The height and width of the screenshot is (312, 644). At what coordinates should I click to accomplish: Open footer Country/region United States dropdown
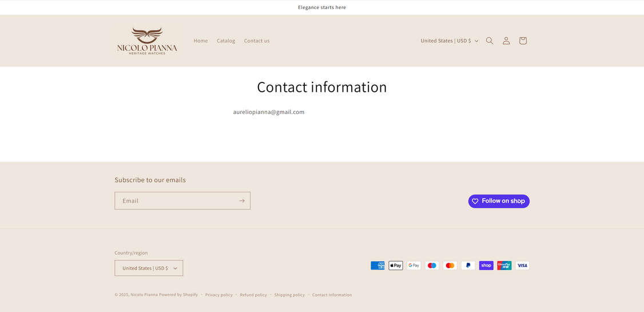point(149,268)
